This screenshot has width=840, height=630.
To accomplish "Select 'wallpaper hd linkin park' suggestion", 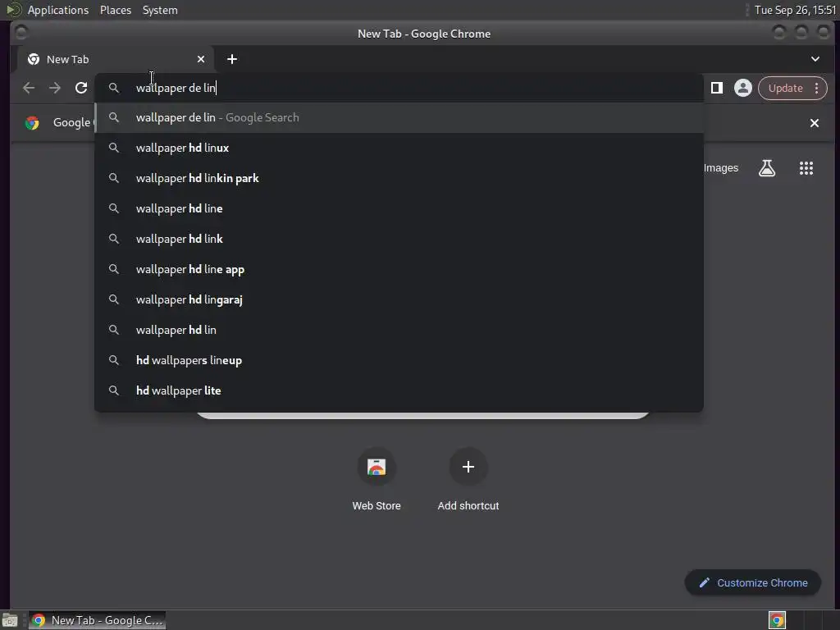I will point(399,178).
